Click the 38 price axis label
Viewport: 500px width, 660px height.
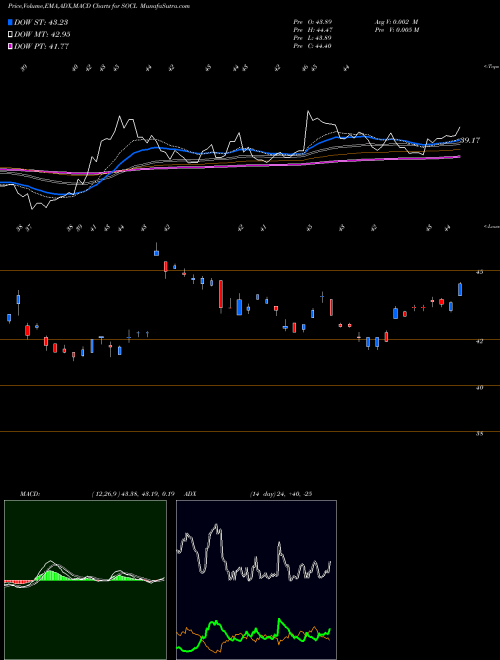(x=479, y=433)
